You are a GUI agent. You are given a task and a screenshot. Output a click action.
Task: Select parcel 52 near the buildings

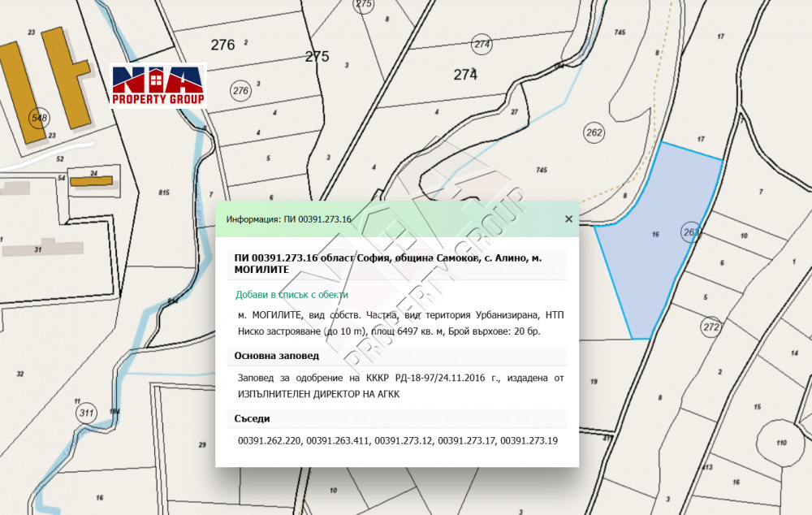pos(60,158)
